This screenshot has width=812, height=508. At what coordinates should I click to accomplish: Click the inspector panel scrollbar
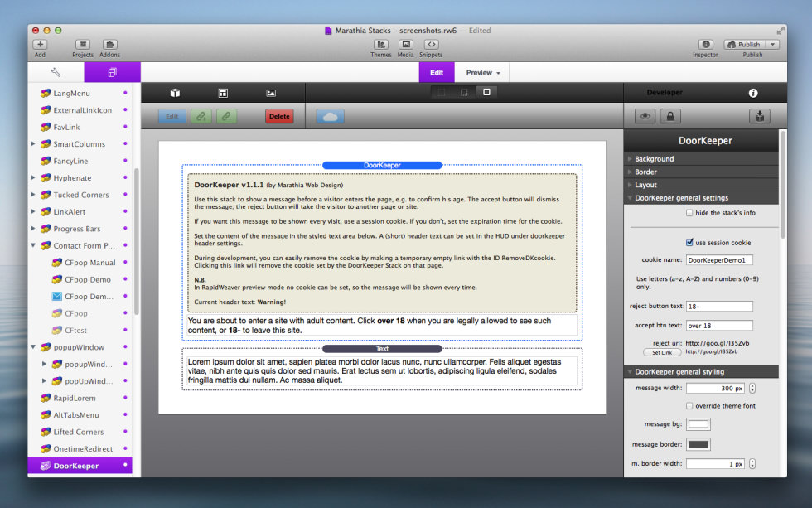[x=782, y=185]
